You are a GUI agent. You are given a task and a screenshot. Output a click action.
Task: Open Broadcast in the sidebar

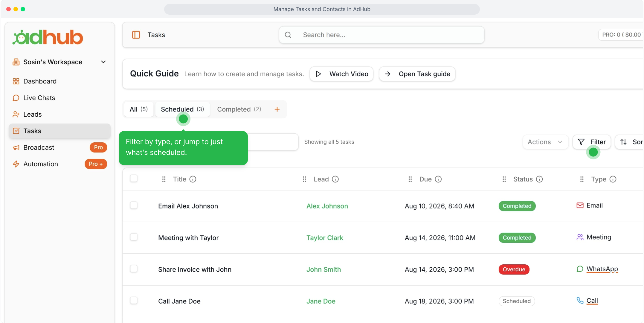[x=59, y=147]
